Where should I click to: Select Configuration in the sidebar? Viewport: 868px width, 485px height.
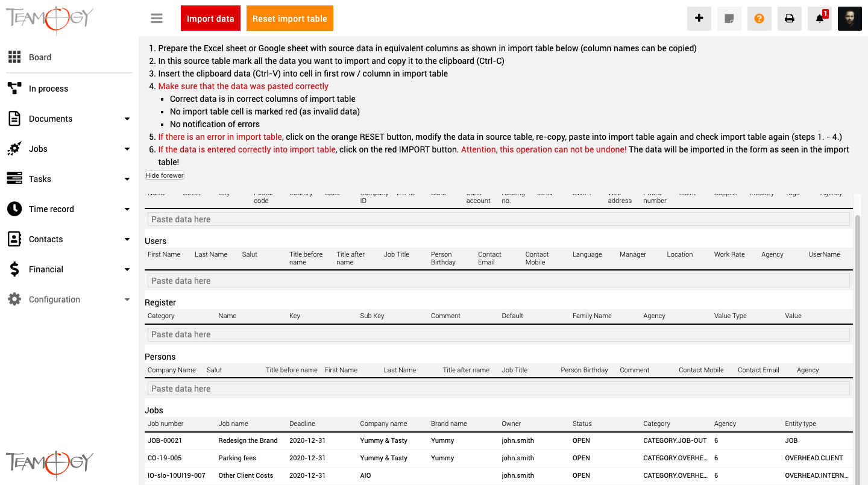coord(54,299)
